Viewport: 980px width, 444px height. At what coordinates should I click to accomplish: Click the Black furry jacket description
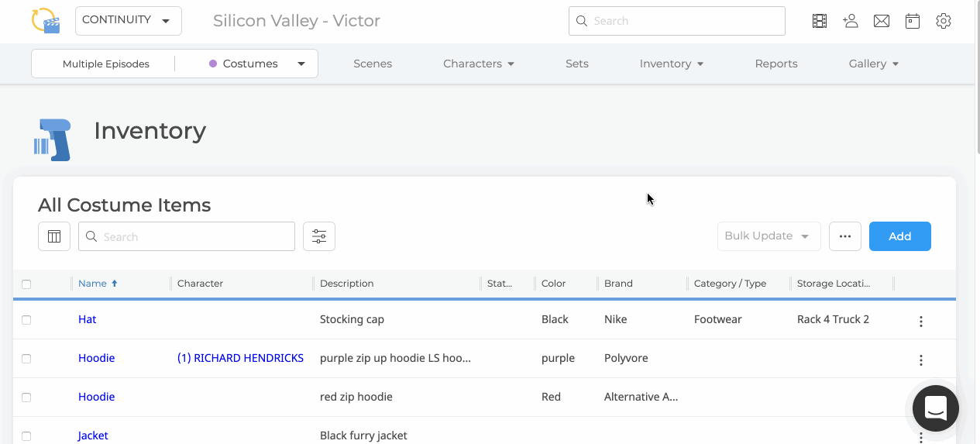pyautogui.click(x=363, y=435)
